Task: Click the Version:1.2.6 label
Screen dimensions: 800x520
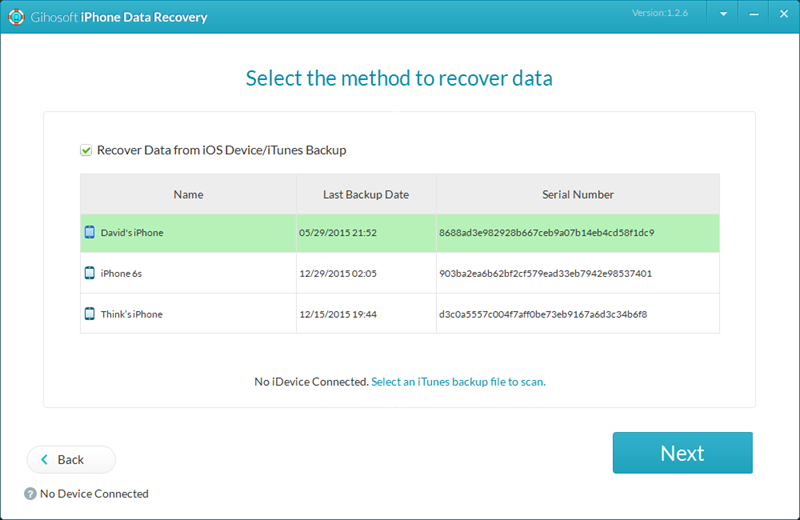Action: [660, 13]
